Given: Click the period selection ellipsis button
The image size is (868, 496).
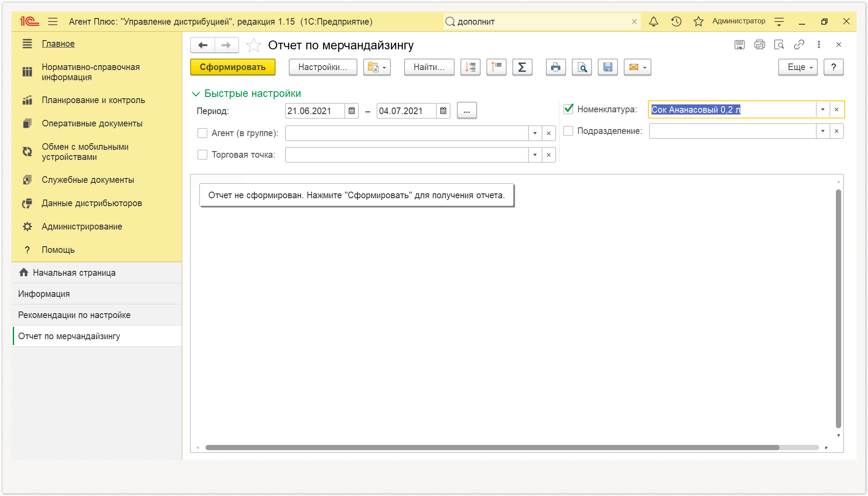Looking at the screenshot, I should click(x=467, y=111).
